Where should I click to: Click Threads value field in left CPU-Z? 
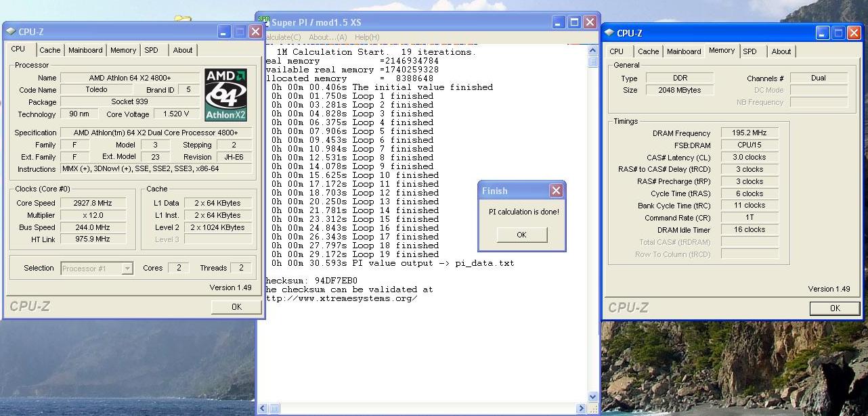tap(241, 268)
